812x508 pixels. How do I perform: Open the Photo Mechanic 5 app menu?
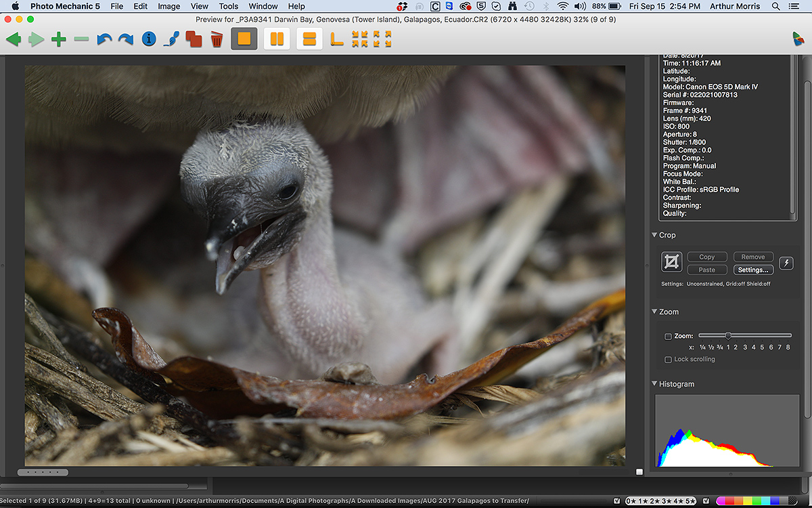[65, 6]
